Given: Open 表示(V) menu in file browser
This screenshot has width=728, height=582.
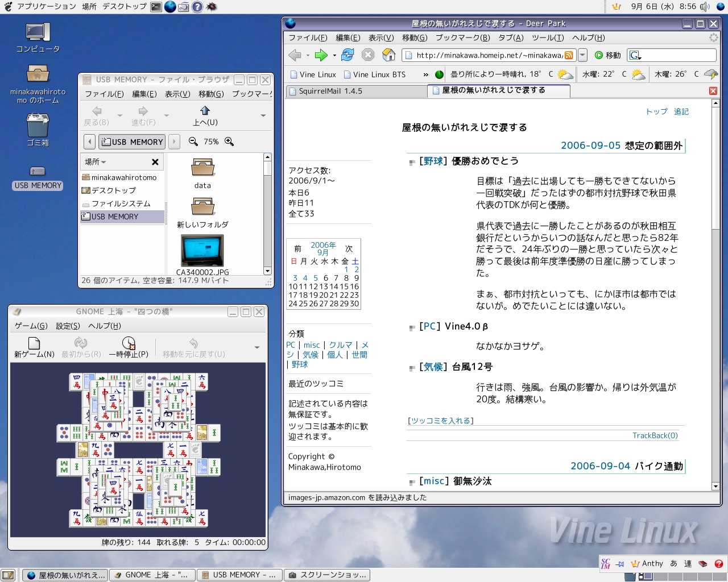Looking at the screenshot, I should point(177,94).
